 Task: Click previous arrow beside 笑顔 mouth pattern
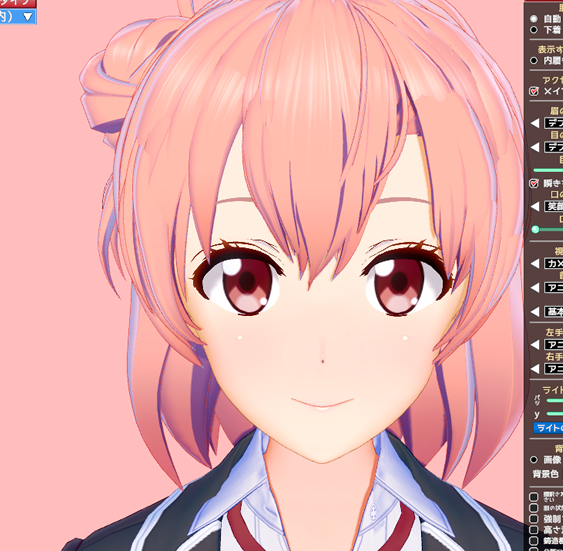pos(535,206)
